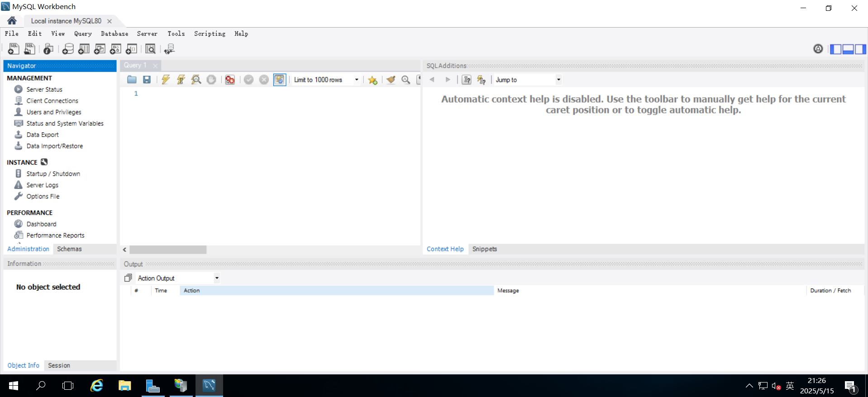Toggle the right sidebar panel visibility
The width and height of the screenshot is (868, 397).
tap(860, 49)
